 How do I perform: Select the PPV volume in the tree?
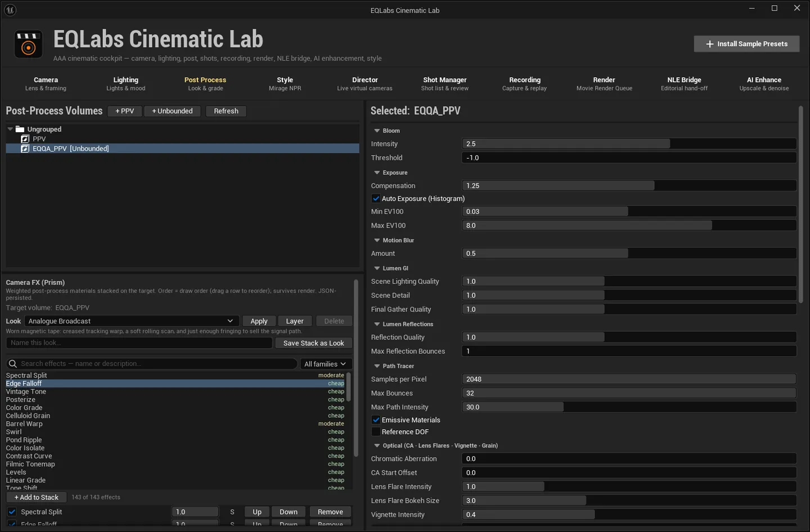click(x=182, y=139)
